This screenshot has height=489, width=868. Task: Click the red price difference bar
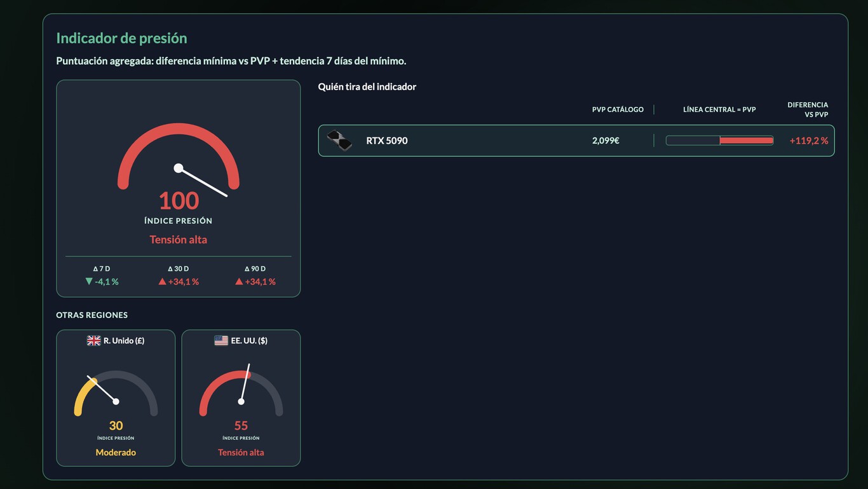[747, 141]
